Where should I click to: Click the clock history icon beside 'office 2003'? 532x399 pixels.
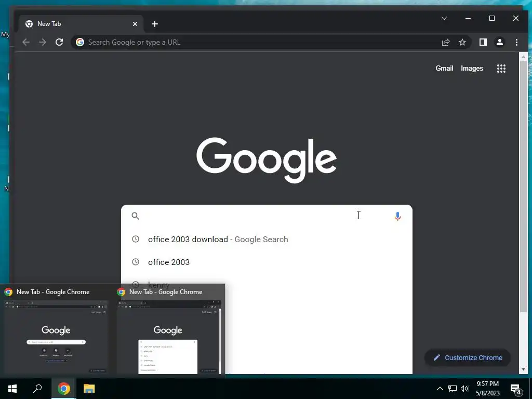click(x=136, y=262)
